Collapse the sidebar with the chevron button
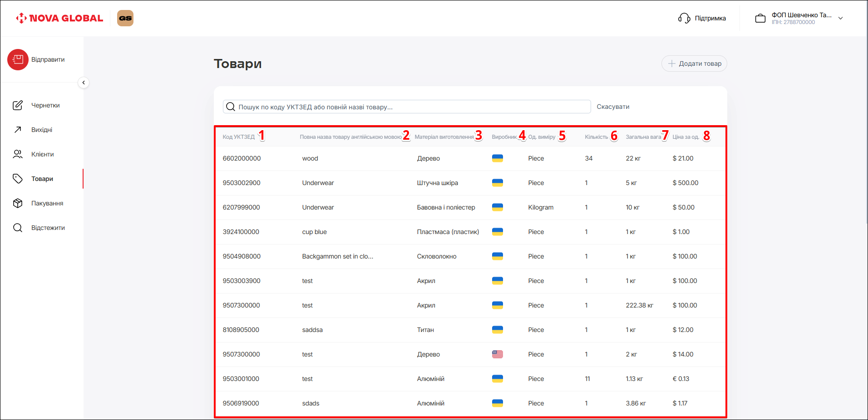868x420 pixels. coord(84,83)
